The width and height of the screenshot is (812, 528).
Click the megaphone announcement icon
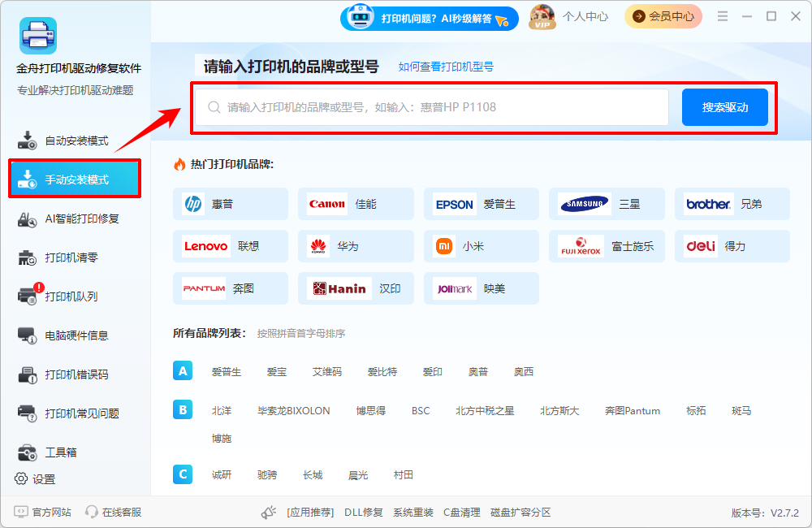[x=268, y=513]
